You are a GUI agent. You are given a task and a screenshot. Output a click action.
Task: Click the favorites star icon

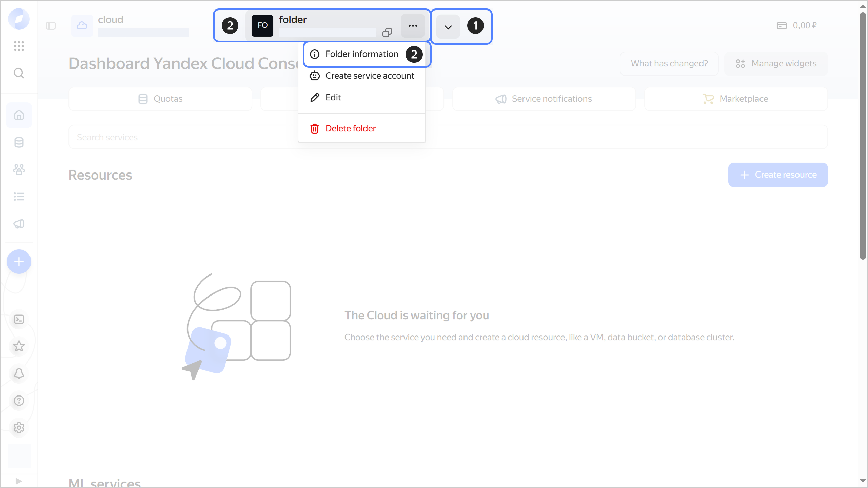[x=19, y=346]
